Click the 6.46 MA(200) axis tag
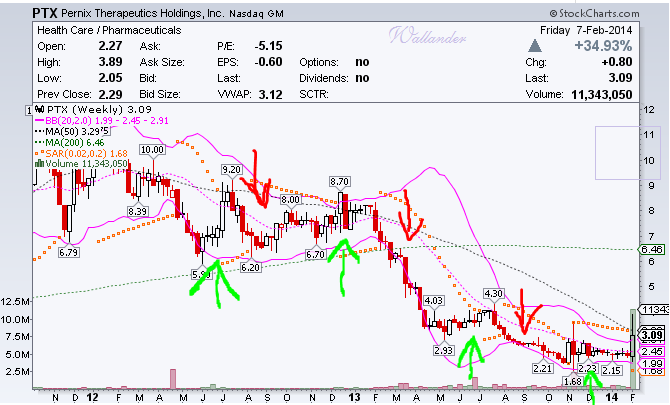The height and width of the screenshot is (405, 670). (x=652, y=249)
